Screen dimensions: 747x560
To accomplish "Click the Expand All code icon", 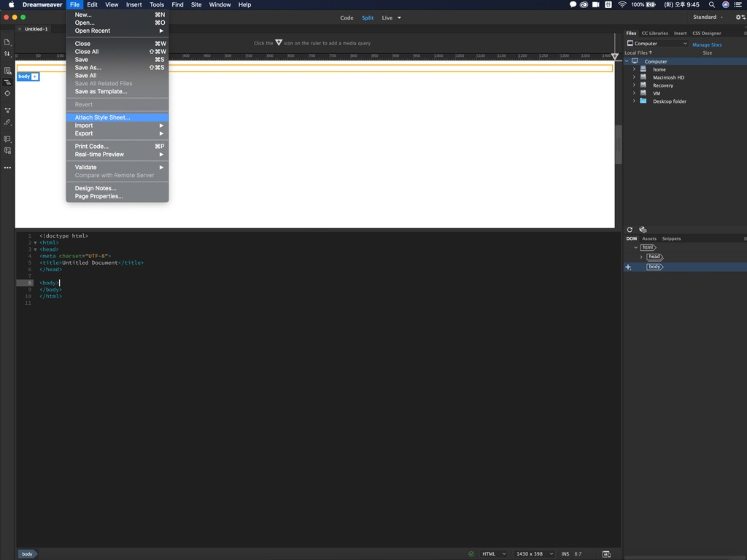I will tap(7, 111).
